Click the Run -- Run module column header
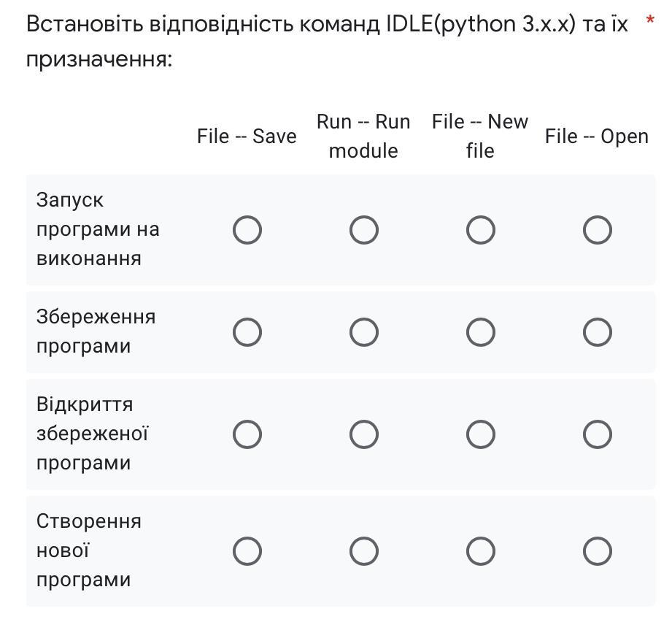Image resolution: width=672 pixels, height=641 pixels. click(363, 137)
